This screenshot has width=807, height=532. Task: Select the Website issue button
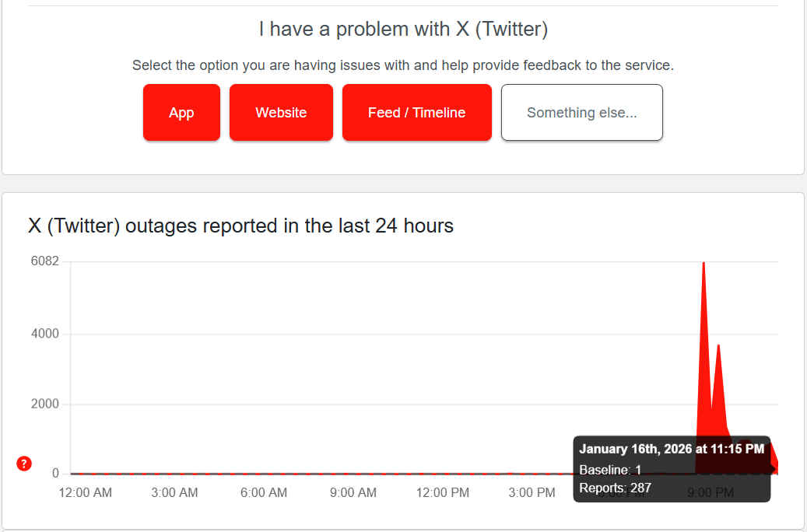[x=281, y=113]
